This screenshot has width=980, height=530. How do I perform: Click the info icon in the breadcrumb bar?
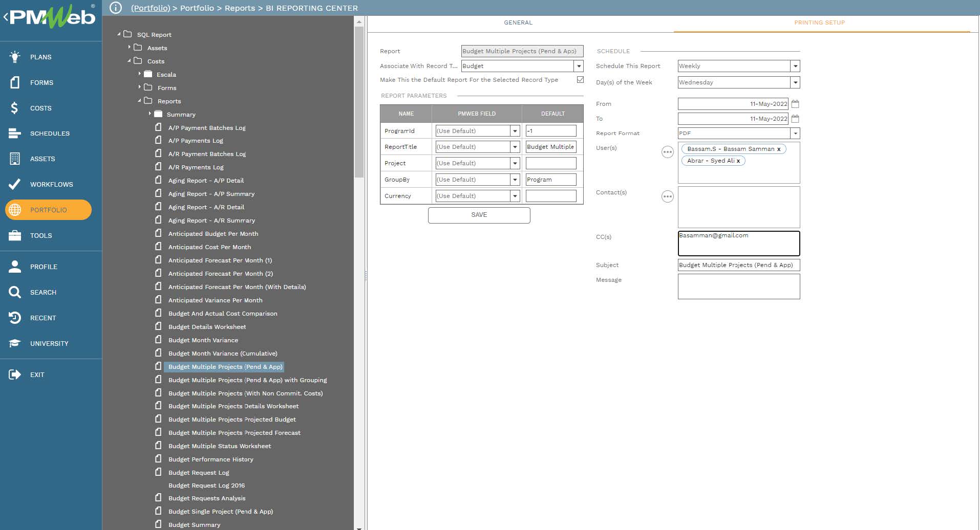(116, 8)
